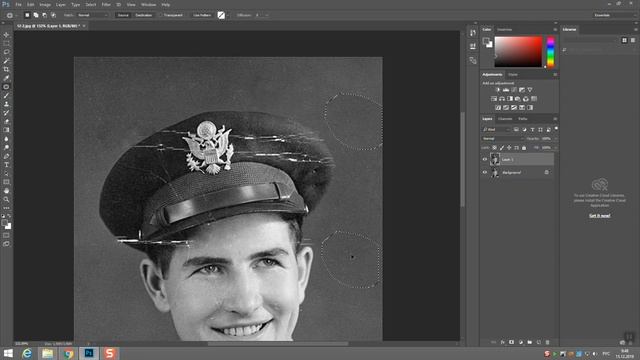Select the Horizontal Type tool
This screenshot has height=360, width=640.
point(6,165)
